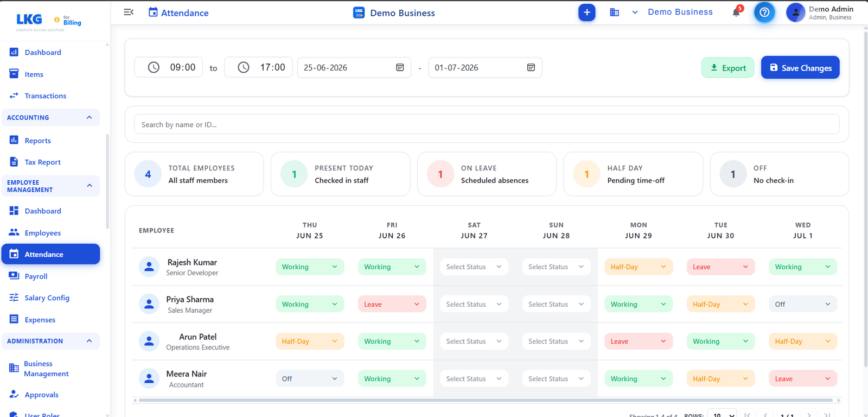
Task: Open Salary Config page
Action: tap(47, 298)
